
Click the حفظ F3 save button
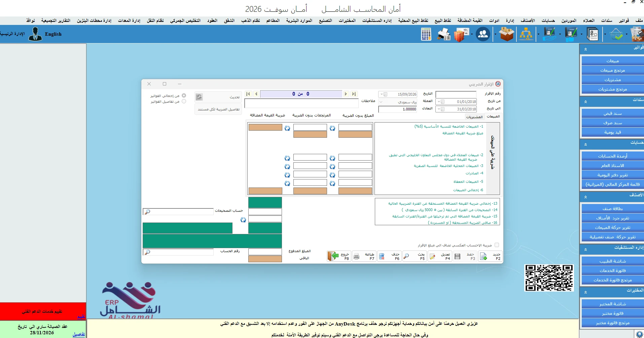[x=465, y=256]
